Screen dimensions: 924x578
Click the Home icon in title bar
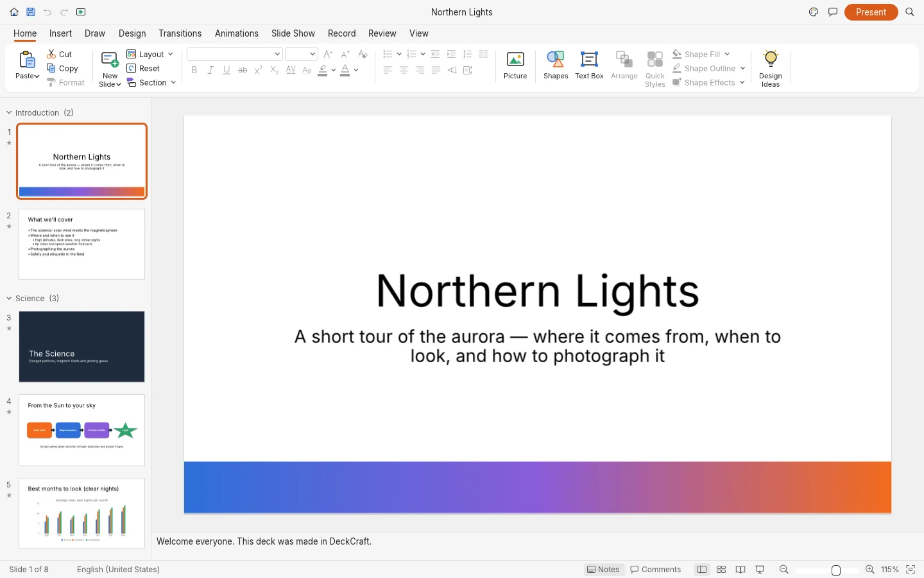point(14,12)
